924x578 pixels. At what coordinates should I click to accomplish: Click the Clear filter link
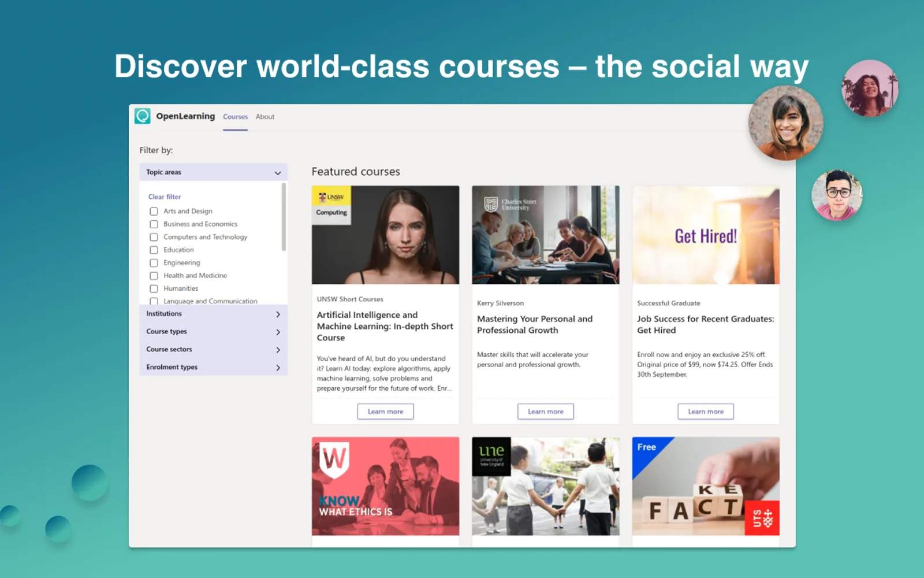(x=165, y=197)
